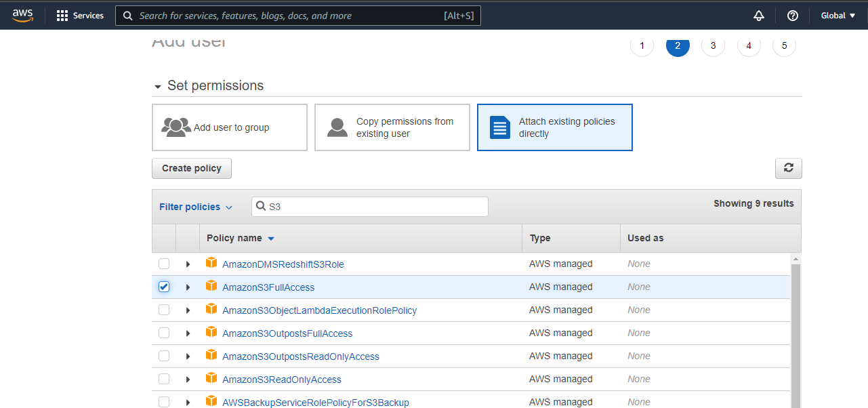This screenshot has height=408, width=868.
Task: Open the AmazonS3OutpostsFullAccess policy link
Action: (287, 333)
